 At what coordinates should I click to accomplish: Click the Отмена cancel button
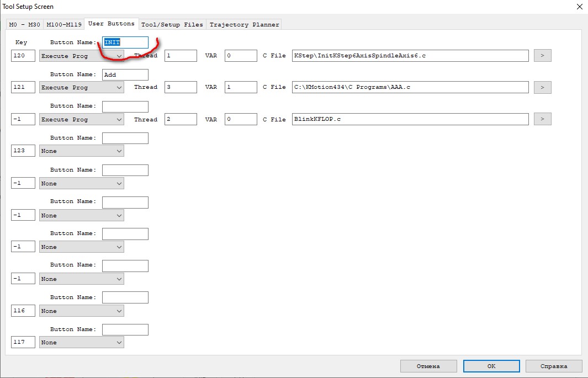(428, 366)
